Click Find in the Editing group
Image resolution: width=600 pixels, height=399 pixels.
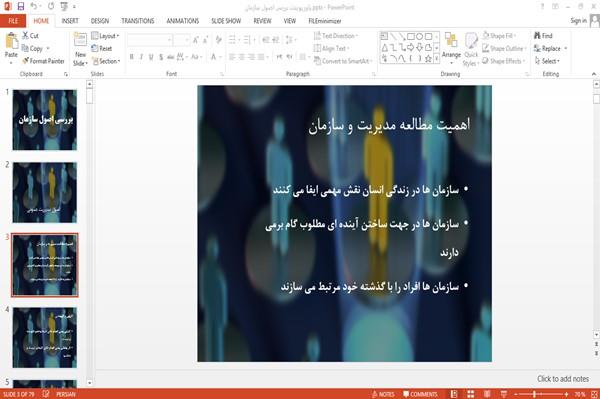pyautogui.click(x=543, y=36)
